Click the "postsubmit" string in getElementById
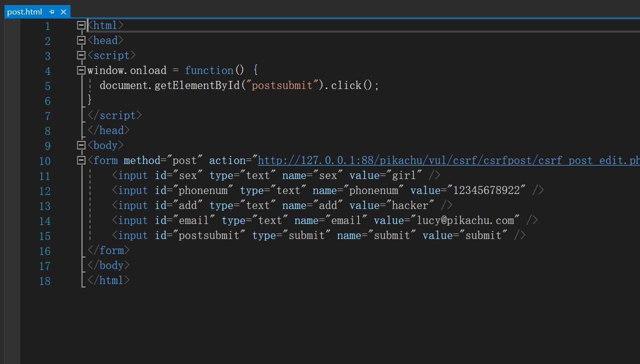Viewport: 640px width, 364px height. click(282, 85)
